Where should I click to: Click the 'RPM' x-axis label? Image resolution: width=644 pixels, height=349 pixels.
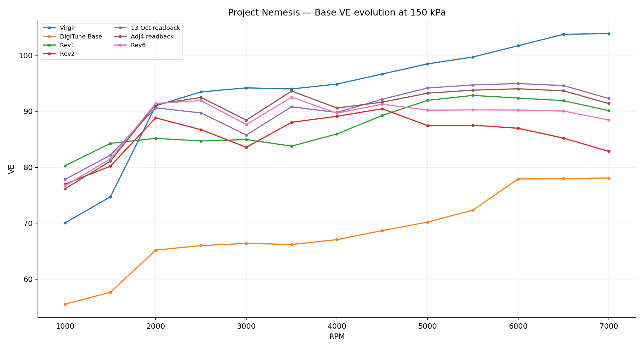pyautogui.click(x=337, y=337)
